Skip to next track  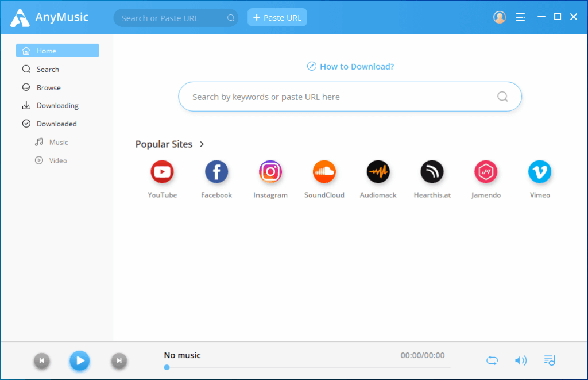click(119, 361)
